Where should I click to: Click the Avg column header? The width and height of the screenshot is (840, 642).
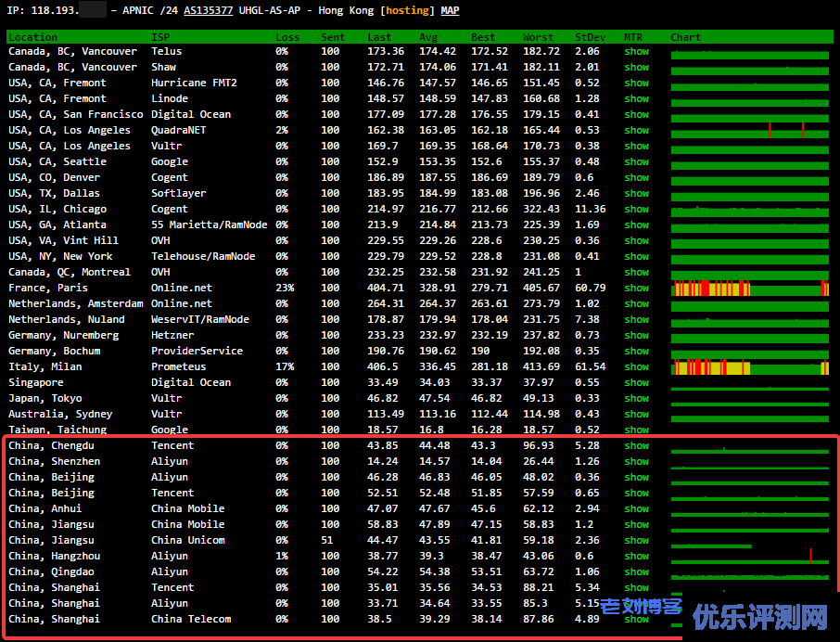[428, 37]
